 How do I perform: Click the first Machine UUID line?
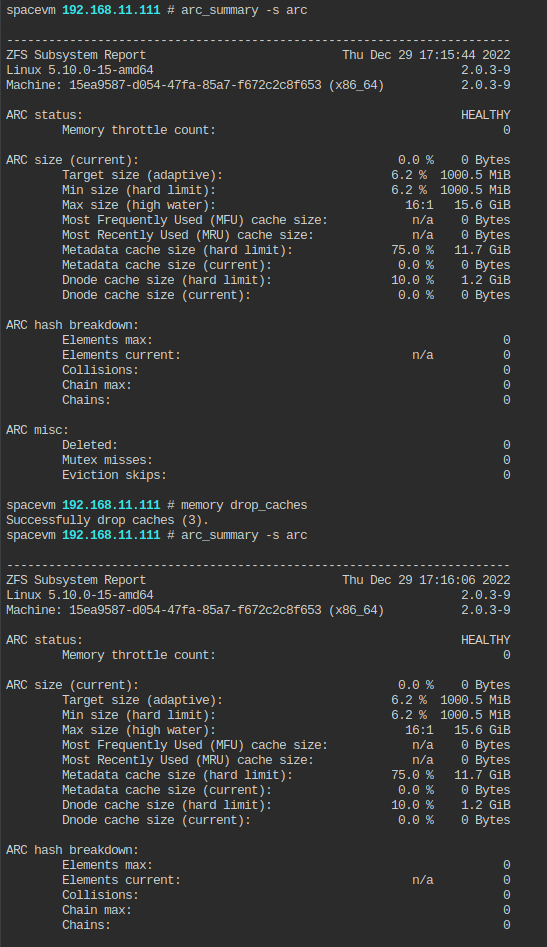click(195, 85)
